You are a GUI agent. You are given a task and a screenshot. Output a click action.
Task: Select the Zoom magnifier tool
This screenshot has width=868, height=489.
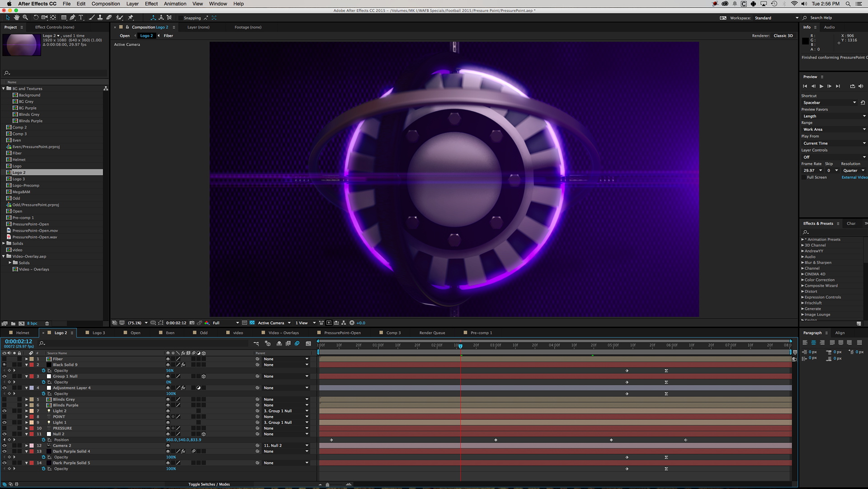click(25, 18)
